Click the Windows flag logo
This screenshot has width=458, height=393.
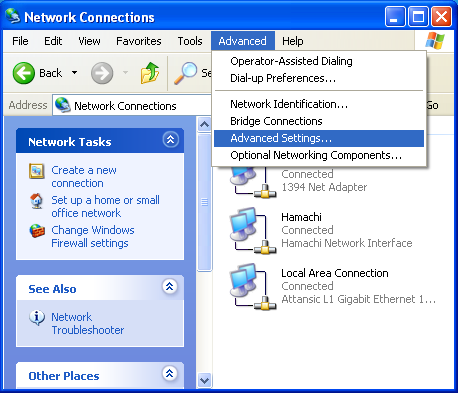(x=435, y=41)
